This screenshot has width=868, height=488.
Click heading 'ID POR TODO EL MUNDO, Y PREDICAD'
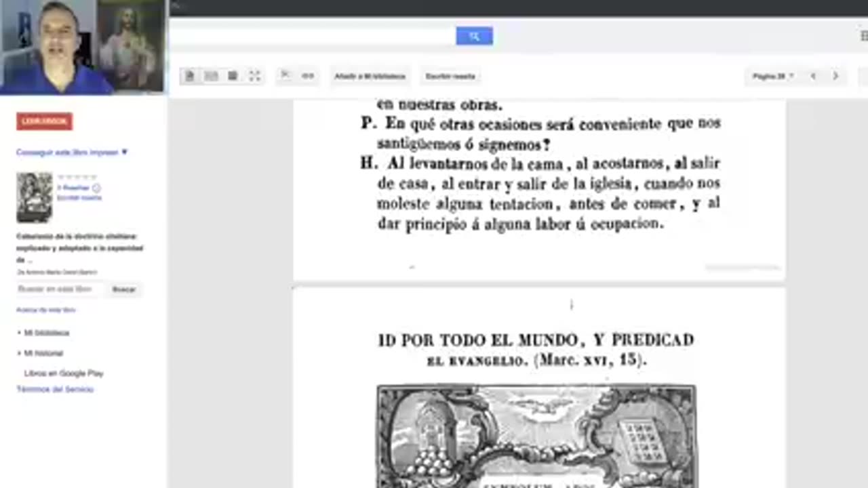click(536, 340)
